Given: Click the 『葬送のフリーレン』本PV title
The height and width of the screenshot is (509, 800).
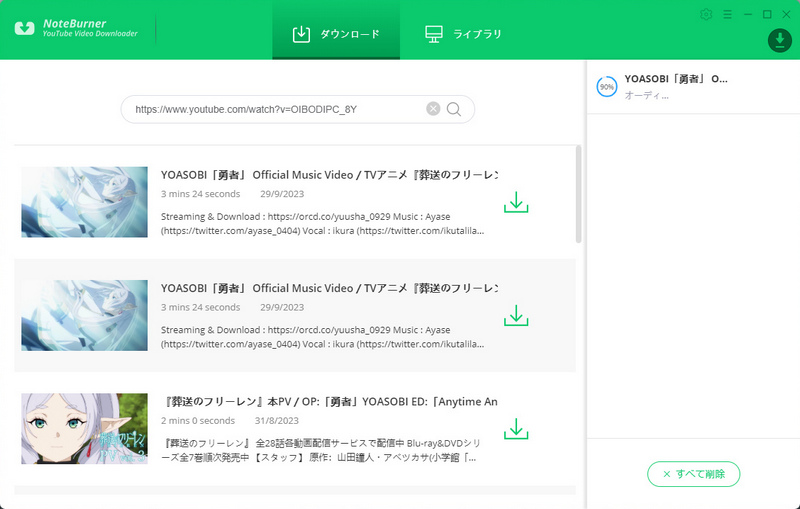Looking at the screenshot, I should click(x=329, y=402).
